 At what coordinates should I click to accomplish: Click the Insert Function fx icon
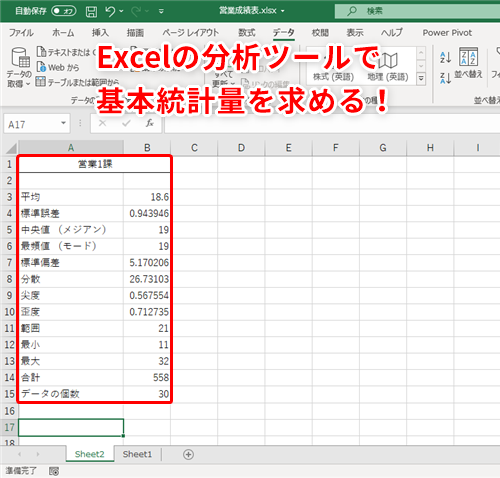(x=150, y=123)
